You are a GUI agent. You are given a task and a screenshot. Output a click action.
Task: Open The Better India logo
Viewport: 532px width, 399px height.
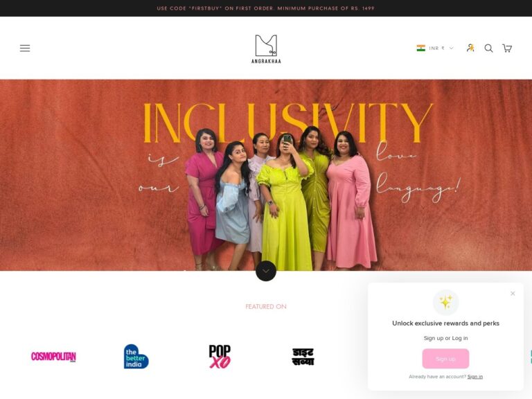136,357
